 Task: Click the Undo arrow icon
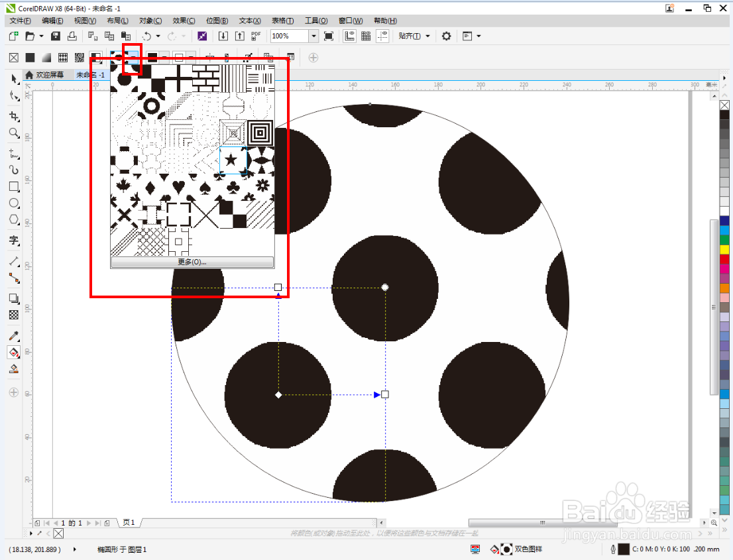pyautogui.click(x=146, y=36)
